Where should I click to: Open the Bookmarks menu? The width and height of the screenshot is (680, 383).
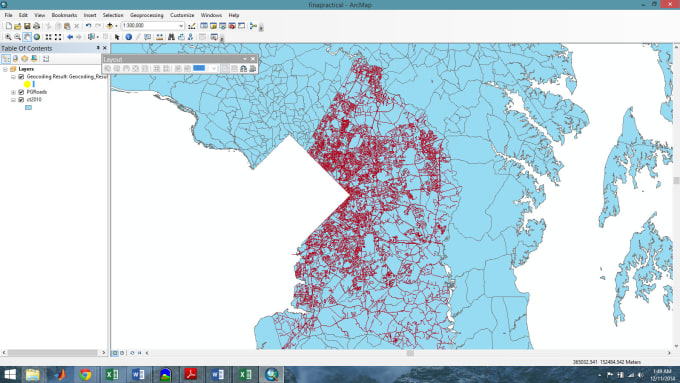[x=64, y=15]
